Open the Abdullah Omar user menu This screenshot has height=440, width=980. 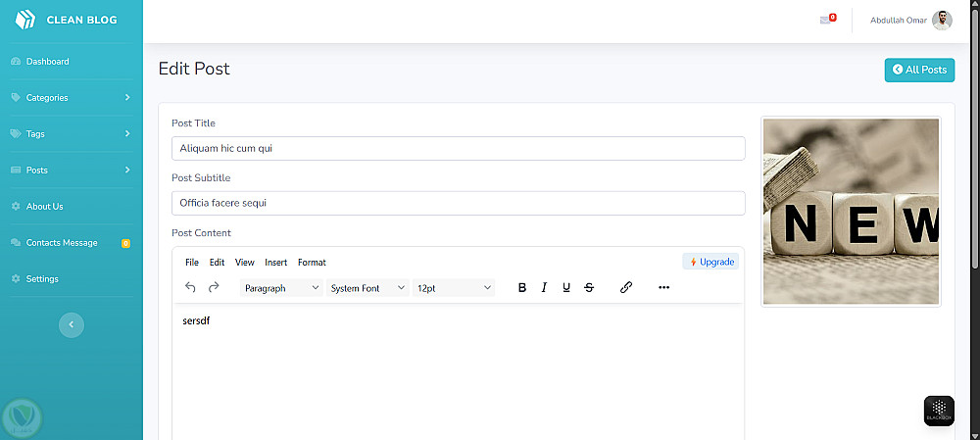coord(910,20)
